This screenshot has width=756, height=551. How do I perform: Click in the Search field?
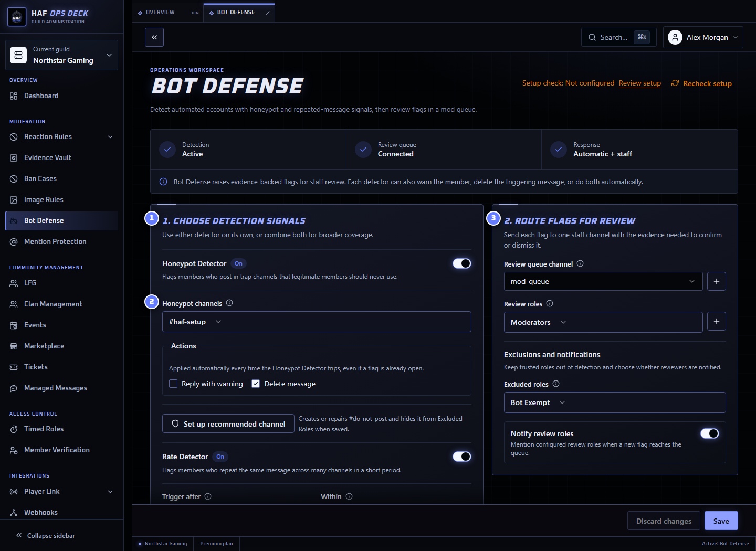619,37
